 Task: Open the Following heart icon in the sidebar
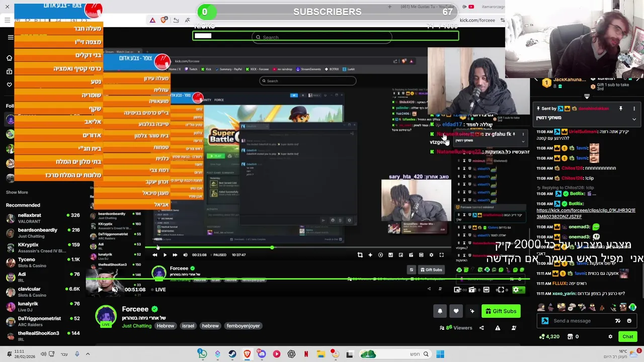pyautogui.click(x=9, y=84)
